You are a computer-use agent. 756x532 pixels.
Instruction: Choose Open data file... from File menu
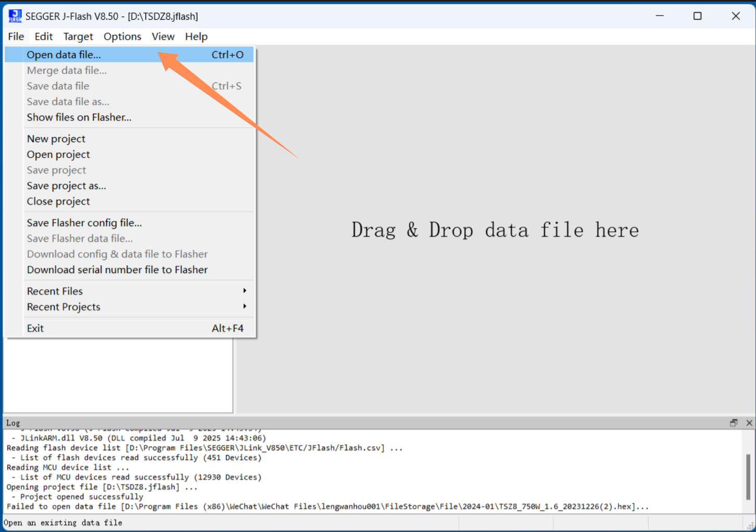pyautogui.click(x=129, y=55)
